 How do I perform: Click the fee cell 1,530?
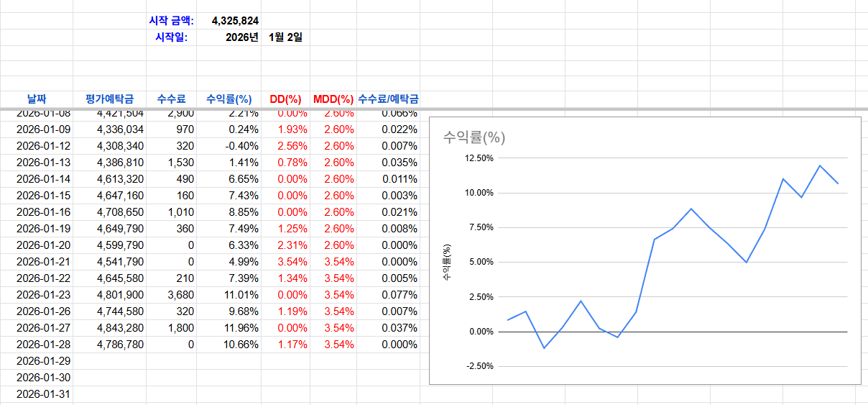tap(170, 163)
